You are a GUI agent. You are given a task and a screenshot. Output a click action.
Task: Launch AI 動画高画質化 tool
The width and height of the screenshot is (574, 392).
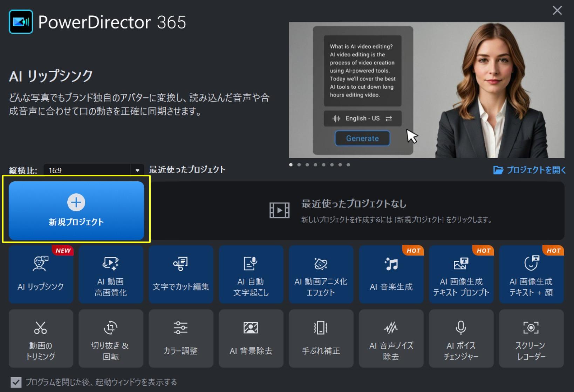[111, 274]
